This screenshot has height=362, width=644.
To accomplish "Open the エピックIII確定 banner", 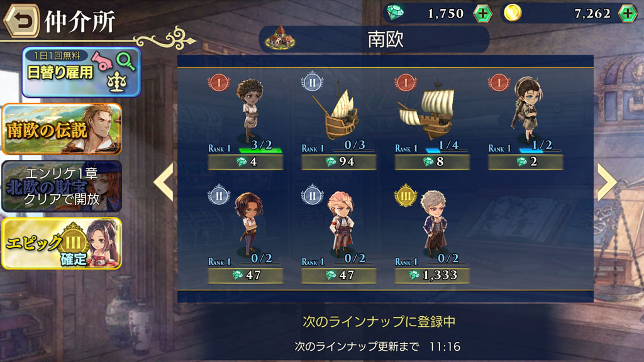I will [x=62, y=244].
